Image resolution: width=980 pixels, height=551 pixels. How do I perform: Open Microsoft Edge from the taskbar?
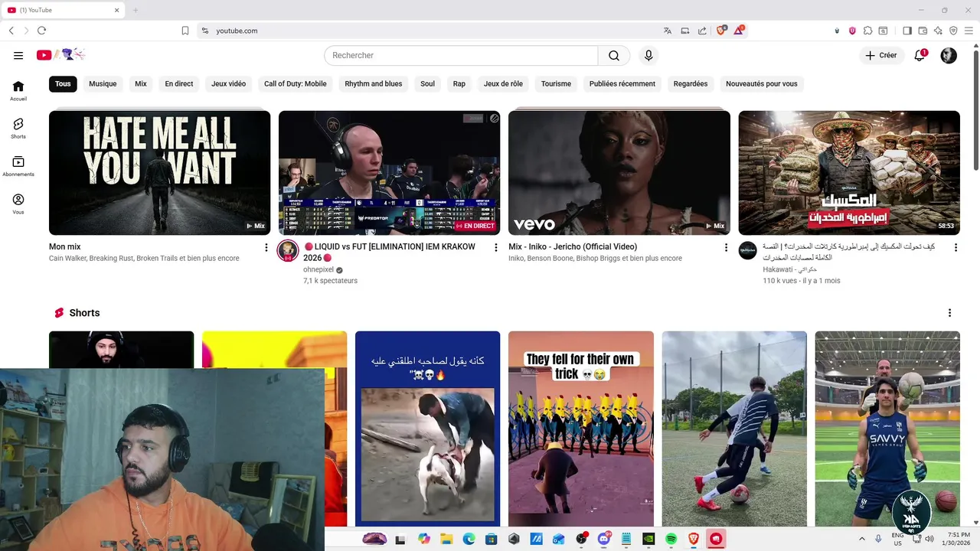click(x=469, y=539)
